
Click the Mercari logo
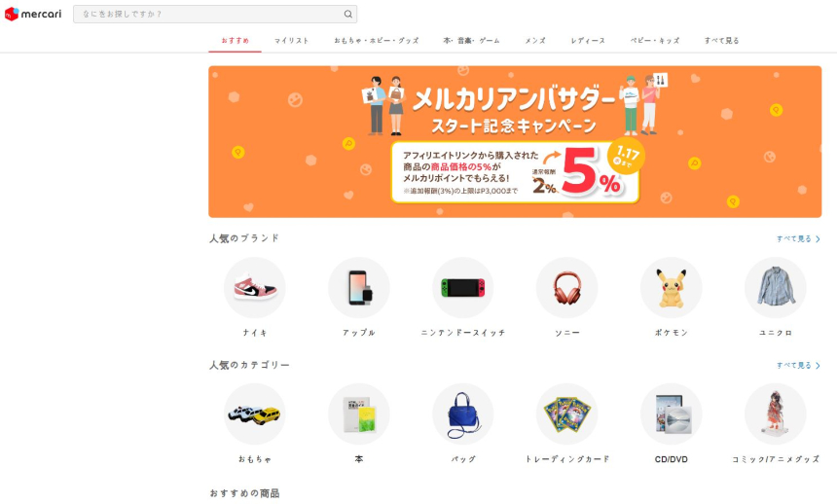(x=33, y=14)
